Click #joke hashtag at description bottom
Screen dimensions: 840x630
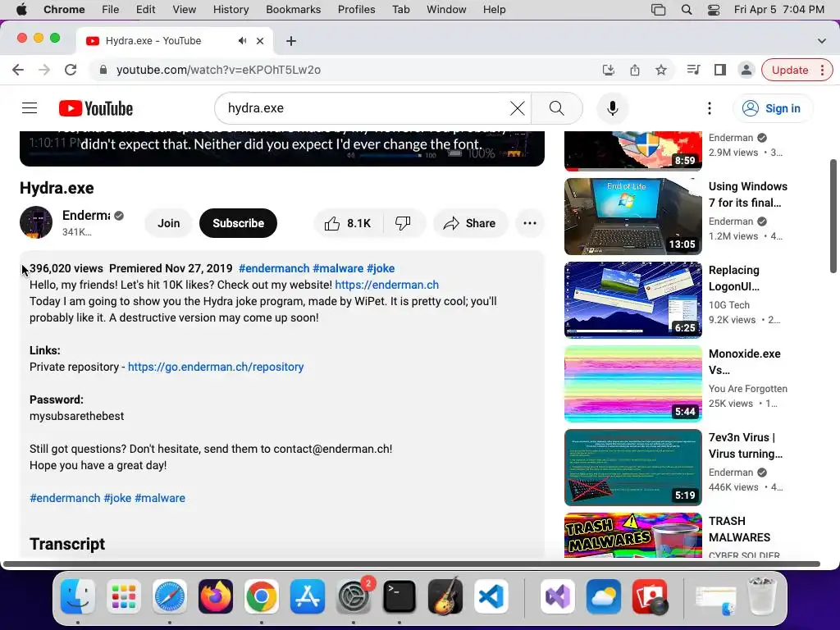117,498
